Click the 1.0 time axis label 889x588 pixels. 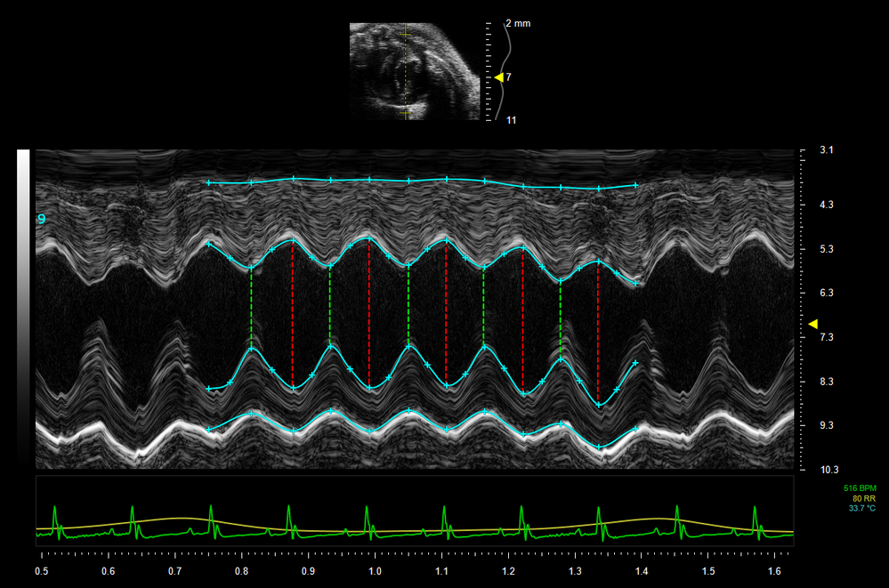pos(375,571)
